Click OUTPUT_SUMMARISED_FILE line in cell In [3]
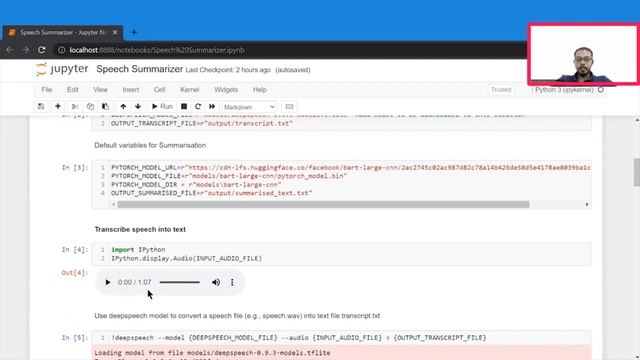Screen dimensions: 640x360 coord(211,193)
